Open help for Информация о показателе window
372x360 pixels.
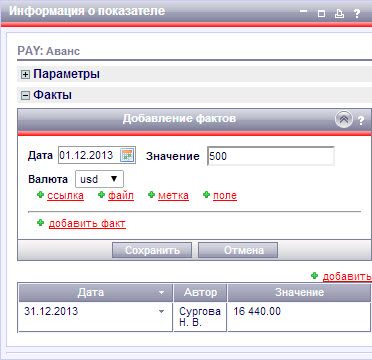pos(357,14)
